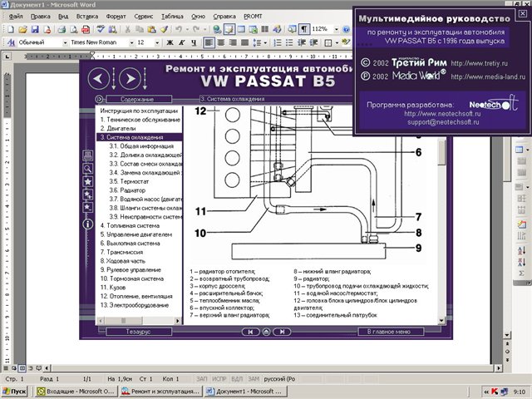Click the В главное меню button
532x399 pixels.
[x=391, y=332]
